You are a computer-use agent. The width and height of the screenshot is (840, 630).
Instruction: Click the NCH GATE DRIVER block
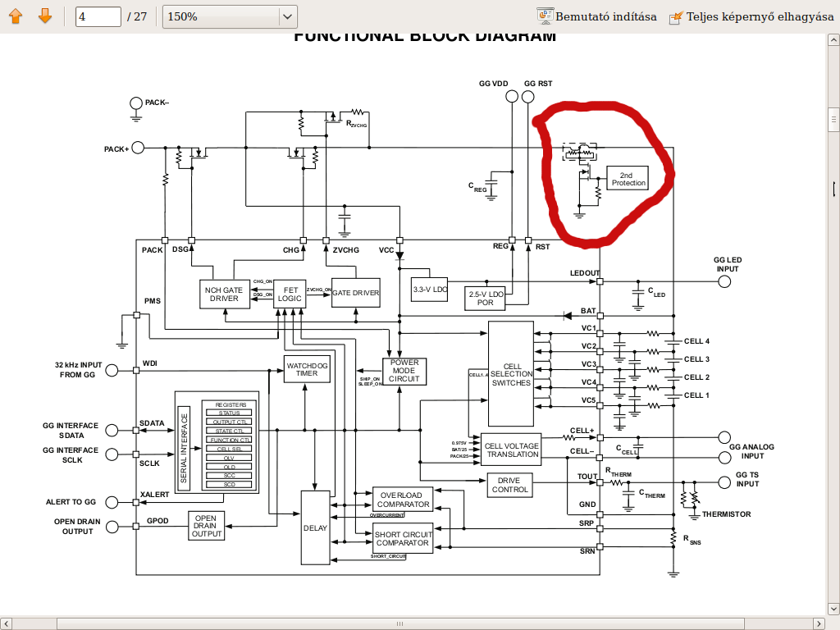[224, 294]
